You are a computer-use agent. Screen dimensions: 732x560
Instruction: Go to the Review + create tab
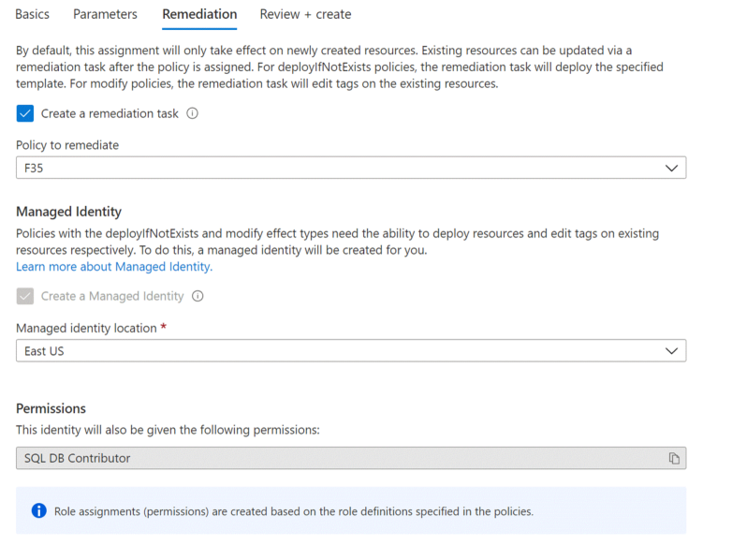point(305,14)
